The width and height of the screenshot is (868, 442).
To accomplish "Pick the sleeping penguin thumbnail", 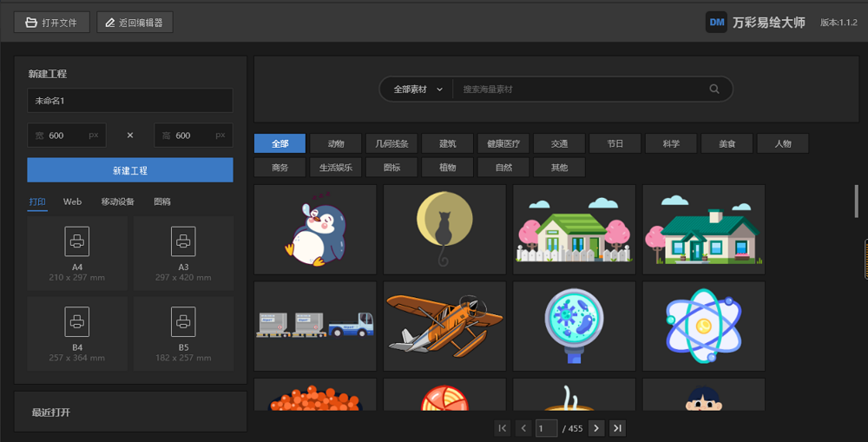I will tap(315, 229).
